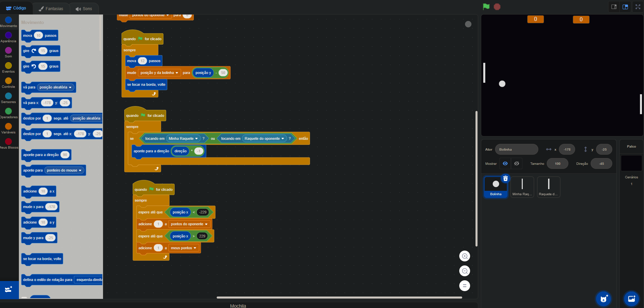Enter full screen stage mode
644x308 pixels.
coord(638,7)
